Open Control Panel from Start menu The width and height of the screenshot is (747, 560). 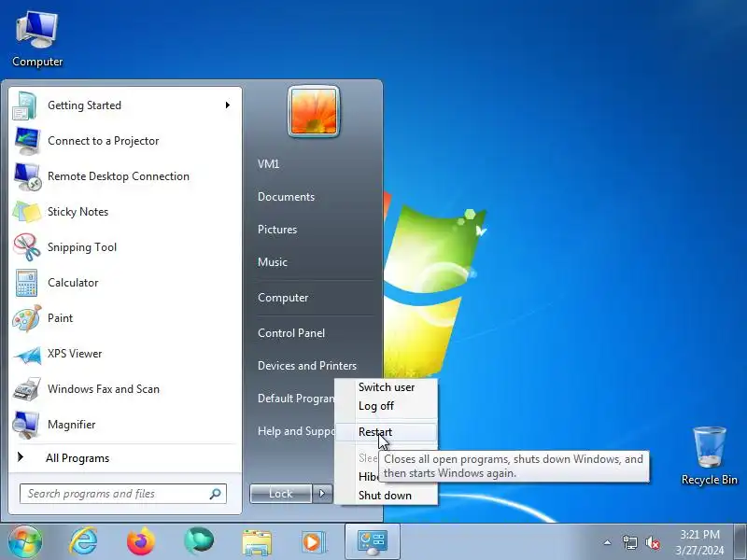291,333
